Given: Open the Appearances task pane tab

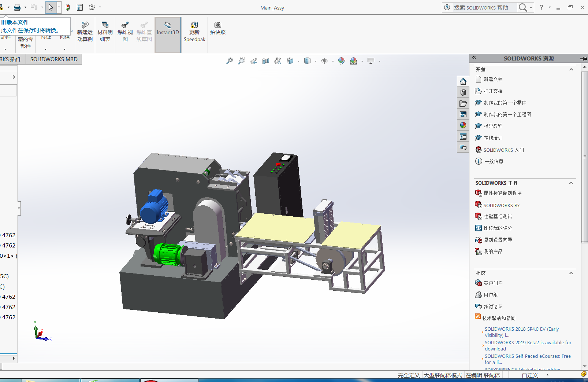Looking at the screenshot, I should pos(463,125).
